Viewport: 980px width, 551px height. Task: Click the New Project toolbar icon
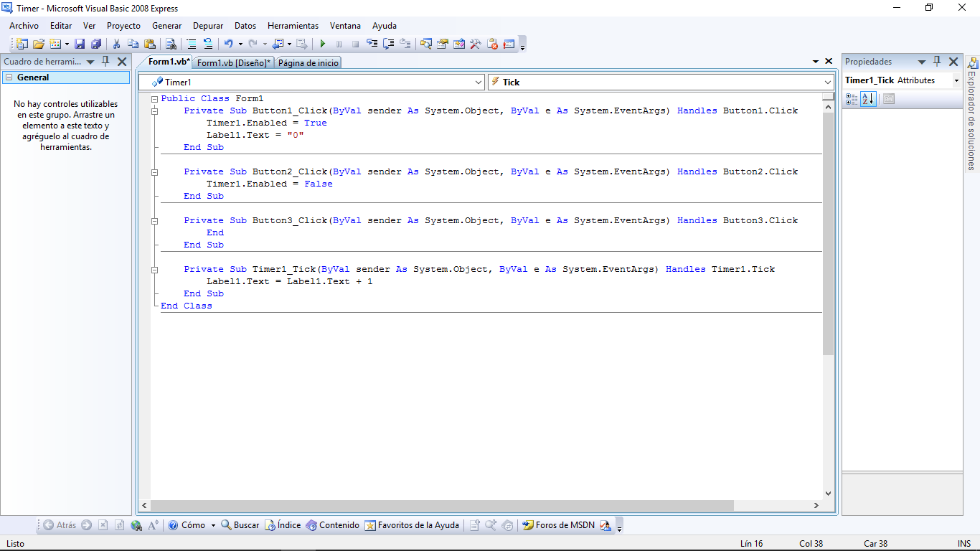click(22, 44)
